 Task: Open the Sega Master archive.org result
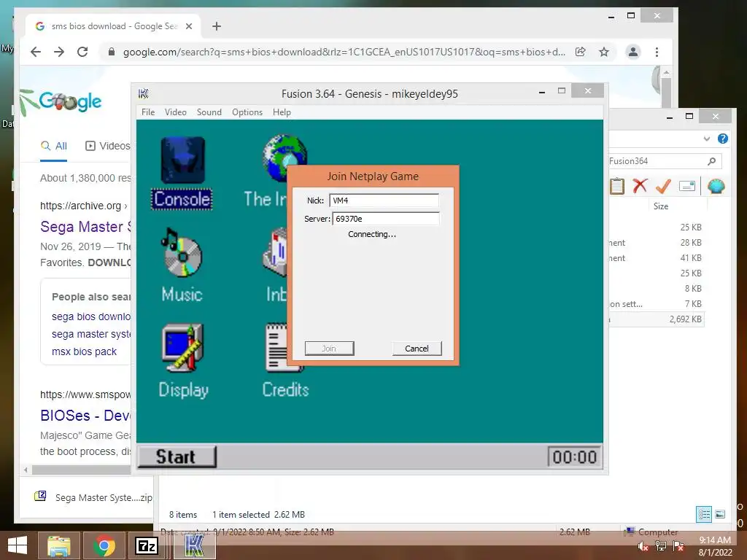click(86, 227)
